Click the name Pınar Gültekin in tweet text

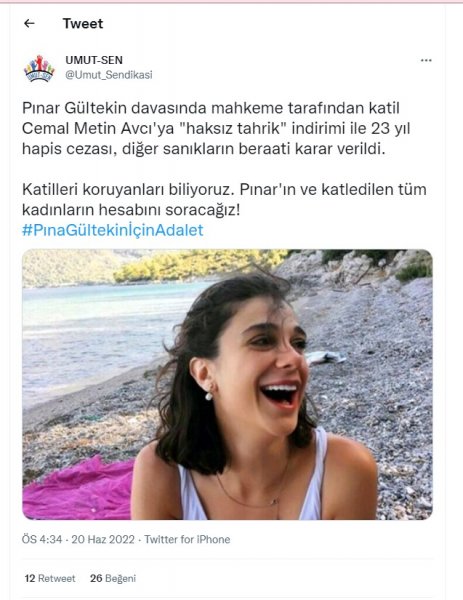74,108
